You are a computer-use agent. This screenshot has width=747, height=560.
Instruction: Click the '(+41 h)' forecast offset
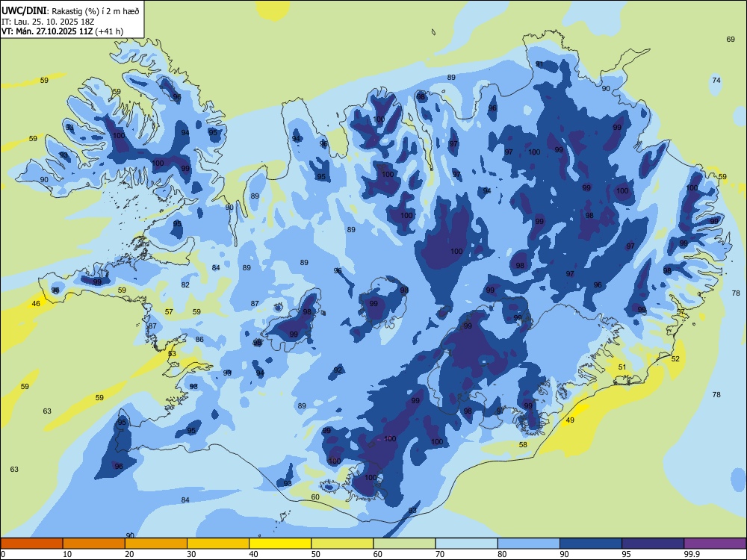pos(109,31)
